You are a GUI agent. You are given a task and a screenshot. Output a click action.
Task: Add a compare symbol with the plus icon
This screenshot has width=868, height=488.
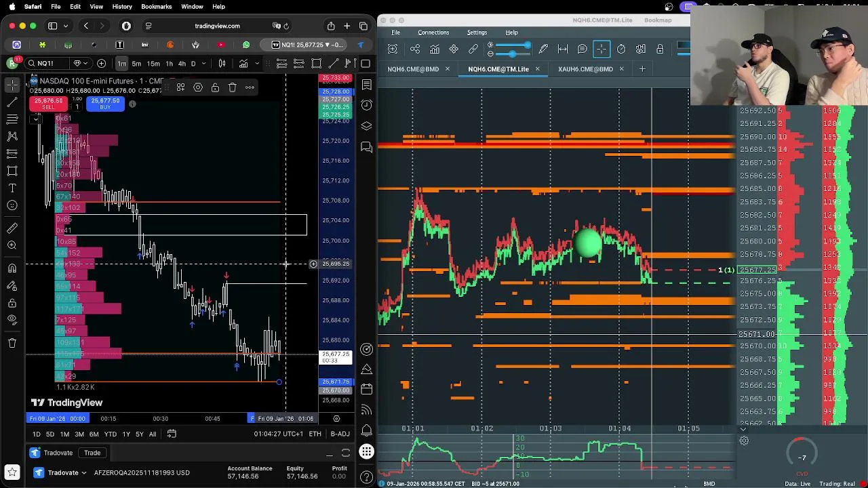coord(102,64)
